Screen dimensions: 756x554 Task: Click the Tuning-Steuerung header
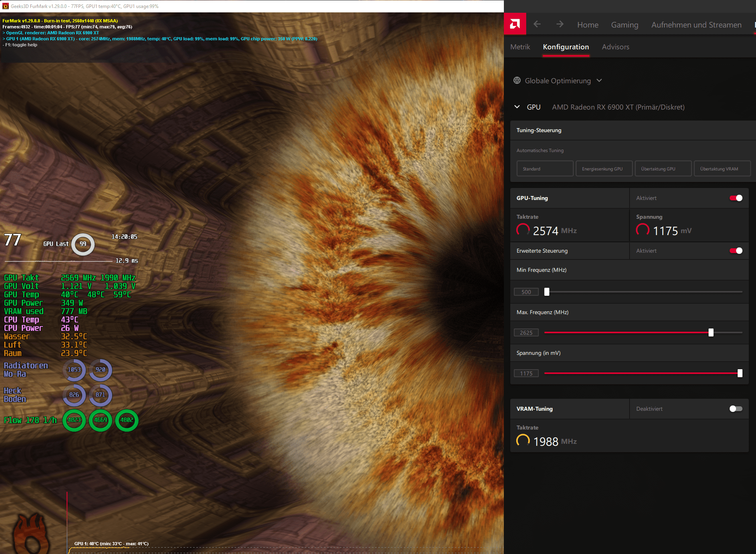[x=633, y=130]
